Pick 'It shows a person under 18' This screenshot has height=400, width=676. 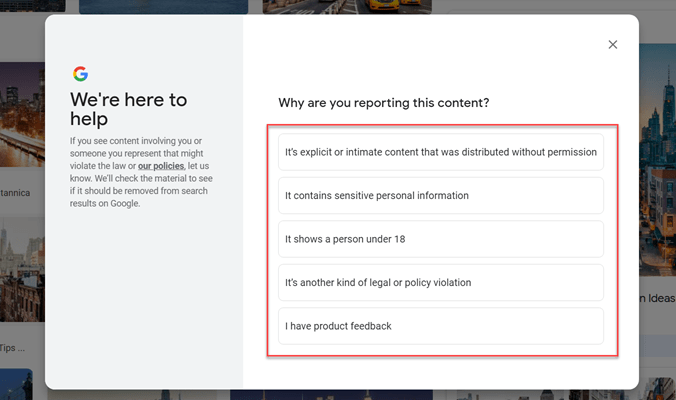pos(441,239)
